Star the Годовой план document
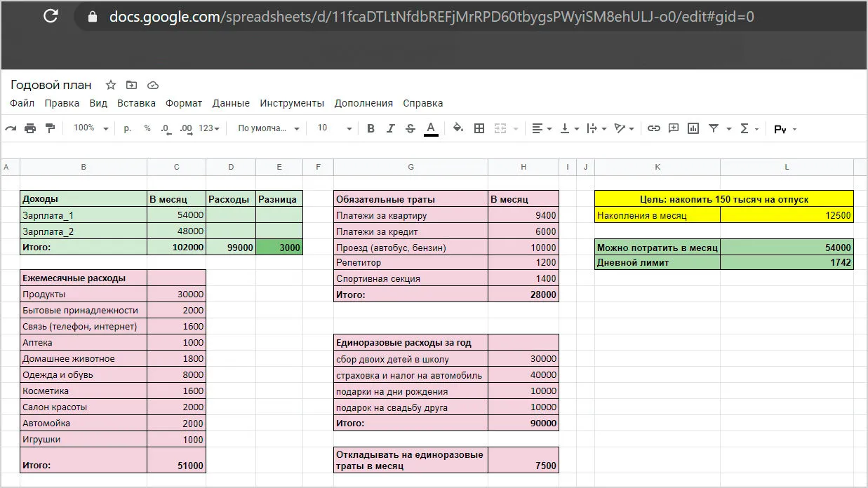The image size is (868, 488). pyautogui.click(x=110, y=85)
